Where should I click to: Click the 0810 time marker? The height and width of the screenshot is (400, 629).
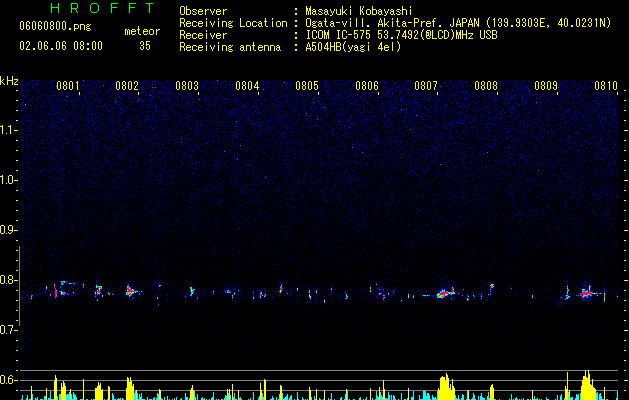pos(606,86)
